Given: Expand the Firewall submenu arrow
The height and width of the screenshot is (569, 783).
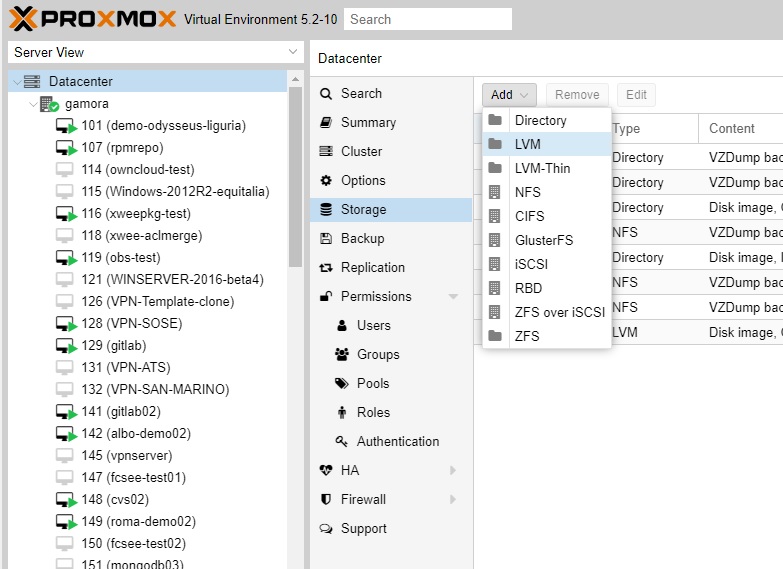Looking at the screenshot, I should pyautogui.click(x=453, y=500).
